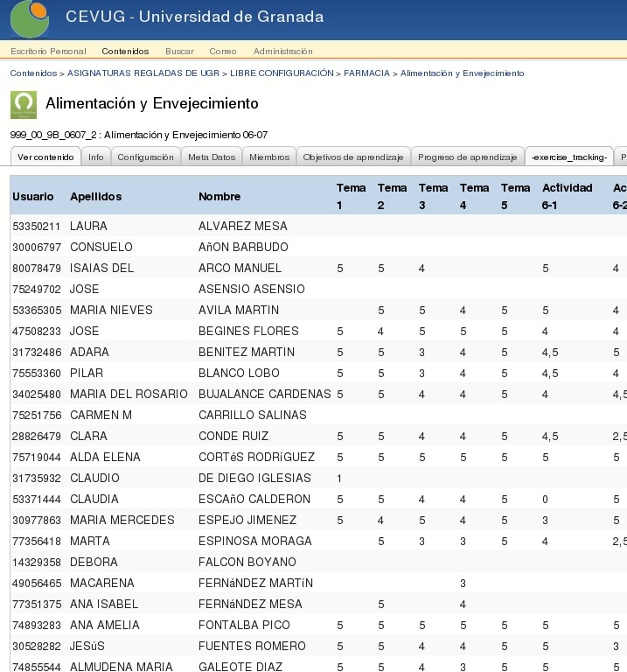
Task: Open the Escritorio Personal menu
Action: (48, 52)
